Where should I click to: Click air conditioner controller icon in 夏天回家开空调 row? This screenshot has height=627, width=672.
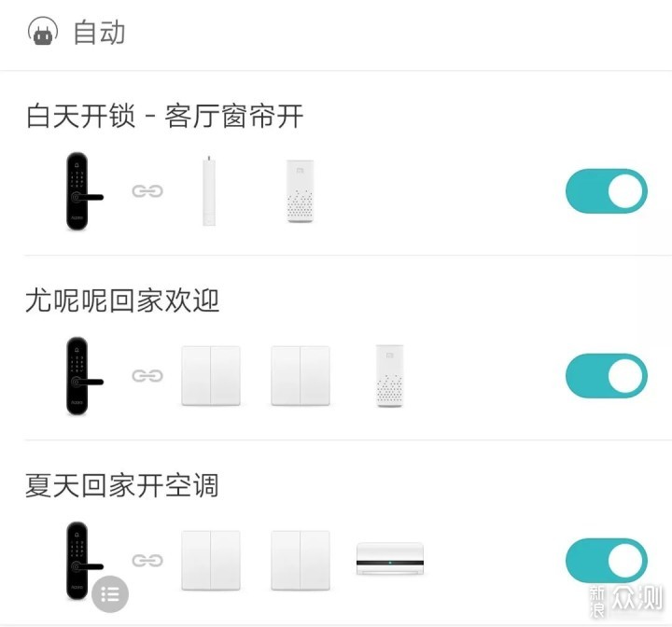[390, 562]
